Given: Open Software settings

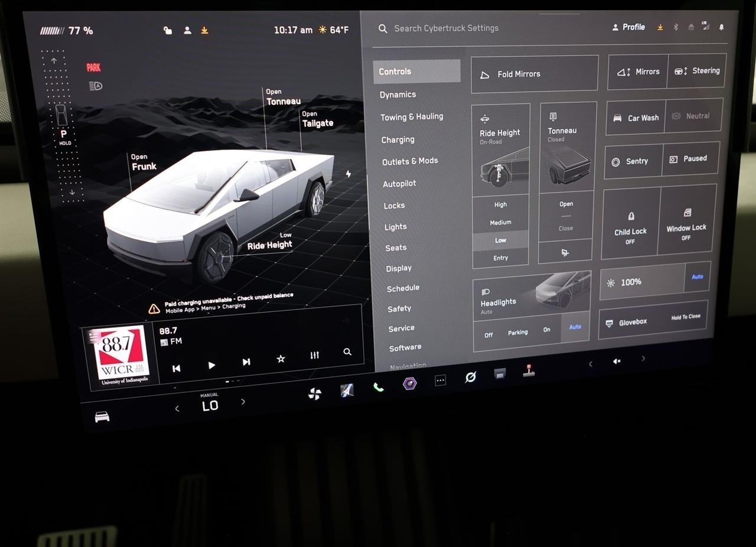Looking at the screenshot, I should click(x=405, y=347).
